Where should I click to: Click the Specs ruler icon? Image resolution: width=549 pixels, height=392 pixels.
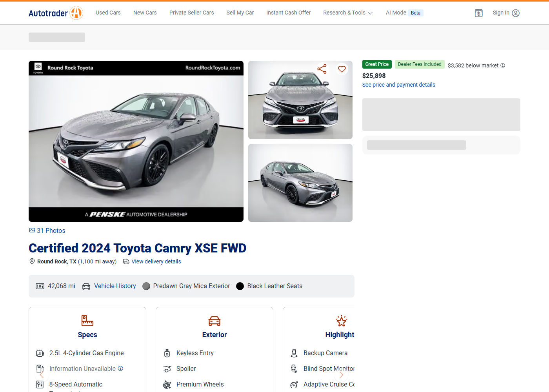click(x=87, y=321)
